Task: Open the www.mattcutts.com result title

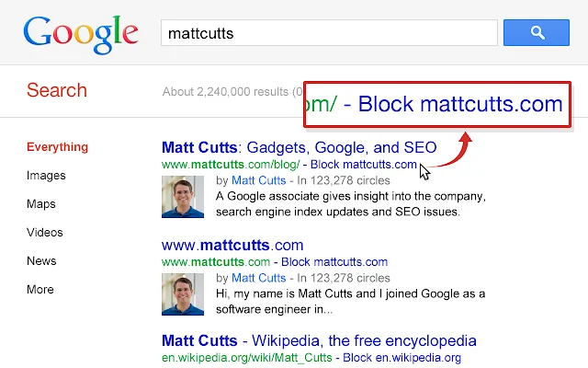Action: tap(232, 246)
